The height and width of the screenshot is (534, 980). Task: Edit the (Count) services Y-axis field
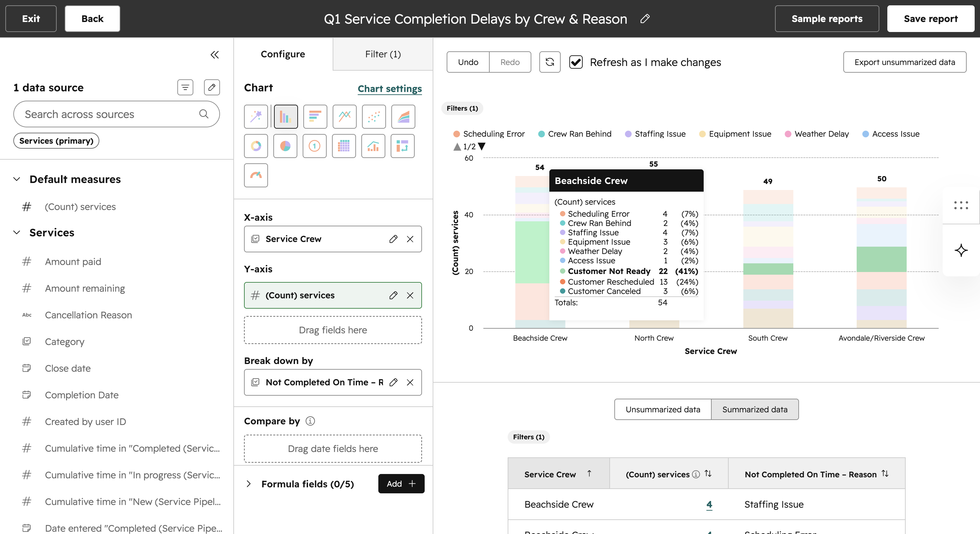pyautogui.click(x=393, y=295)
